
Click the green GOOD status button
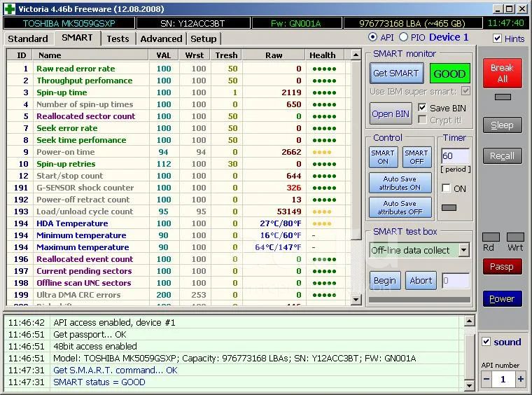(449, 74)
